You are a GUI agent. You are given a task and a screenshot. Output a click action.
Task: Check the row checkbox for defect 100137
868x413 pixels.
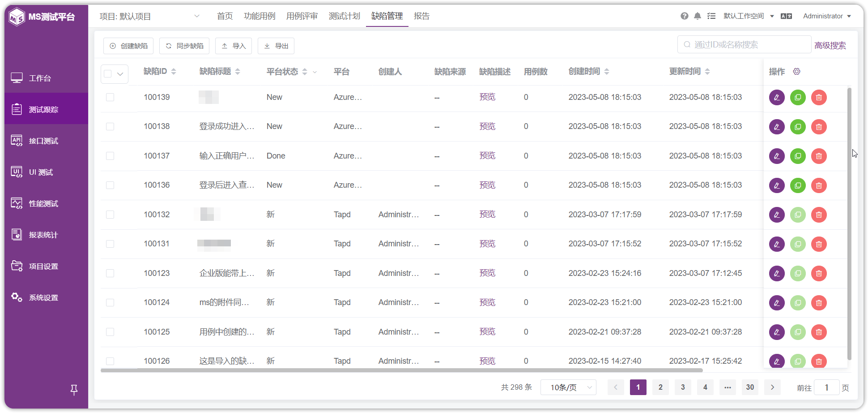[x=110, y=156]
